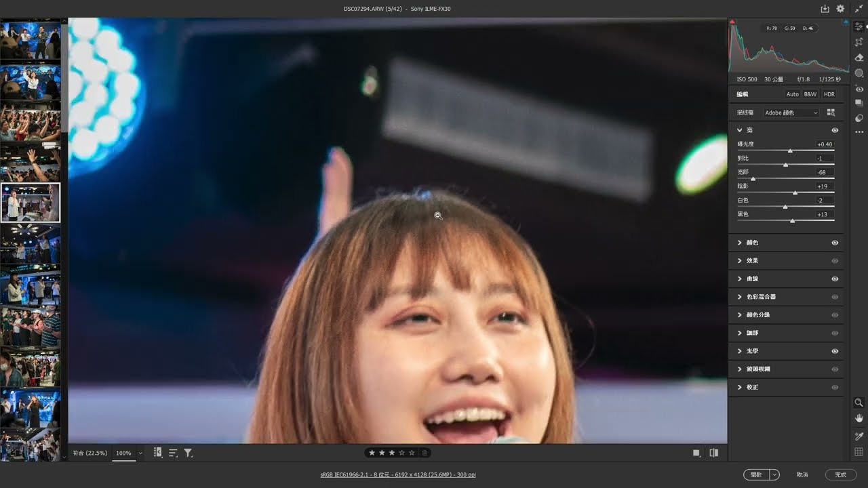Toggle visibility of 鏡頭模糊 panel edits
The height and width of the screenshot is (488, 868).
(x=835, y=369)
